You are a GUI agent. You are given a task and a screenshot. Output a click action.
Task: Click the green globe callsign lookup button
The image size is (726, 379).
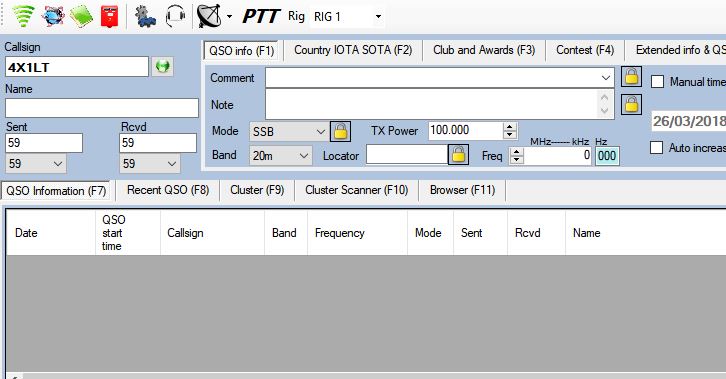pos(163,67)
